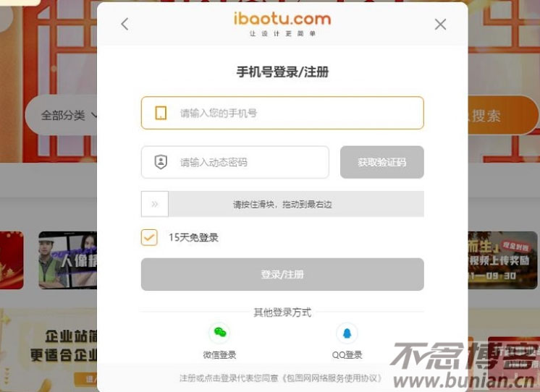Click the orange 搜索 button
This screenshot has height=392, width=540.
503,115
